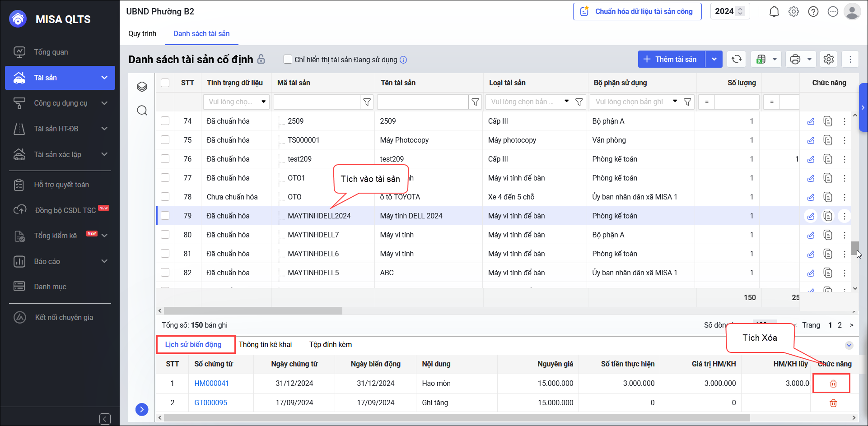Toggle the select-all header checkbox
This screenshot has width=868, height=426.
pyautogui.click(x=165, y=83)
